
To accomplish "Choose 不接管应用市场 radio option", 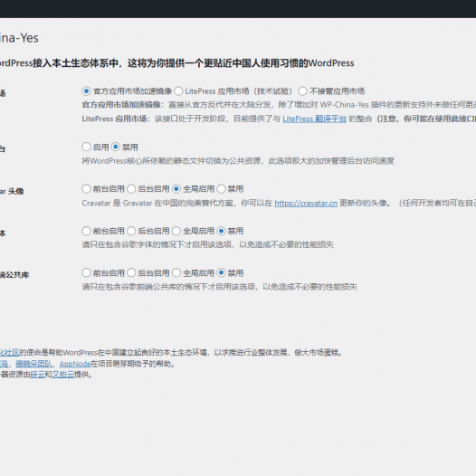I will coord(302,91).
